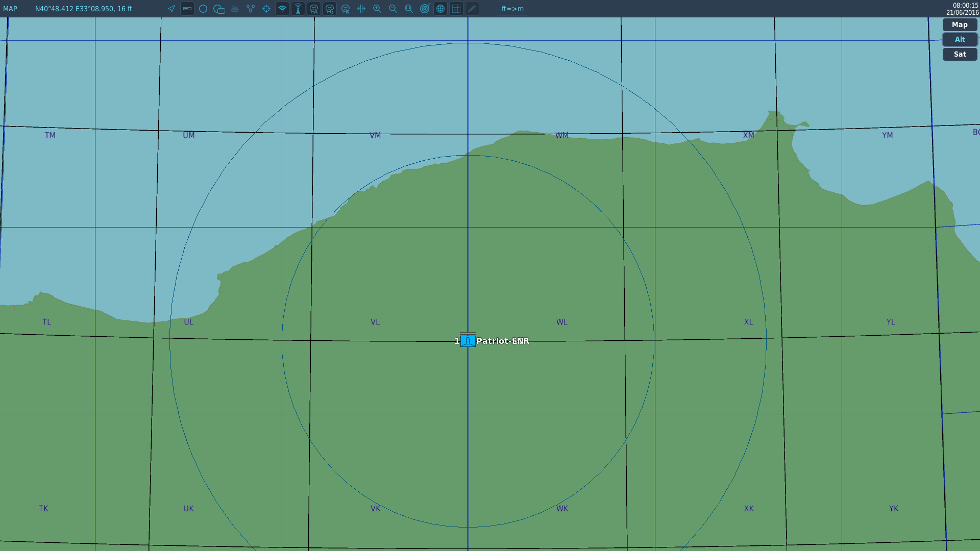Toggle water labels bubble with W
The height and width of the screenshot is (551, 980).
coord(346,9)
